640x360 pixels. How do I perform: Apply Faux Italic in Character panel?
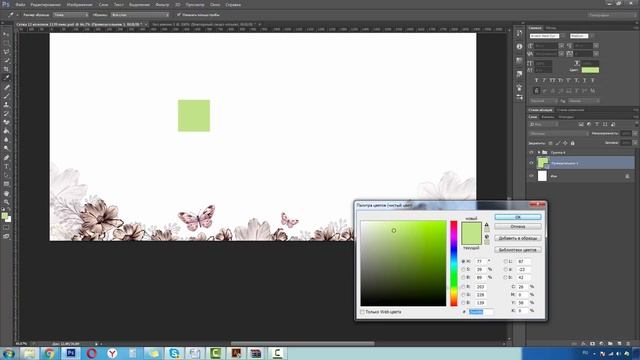[544, 80]
